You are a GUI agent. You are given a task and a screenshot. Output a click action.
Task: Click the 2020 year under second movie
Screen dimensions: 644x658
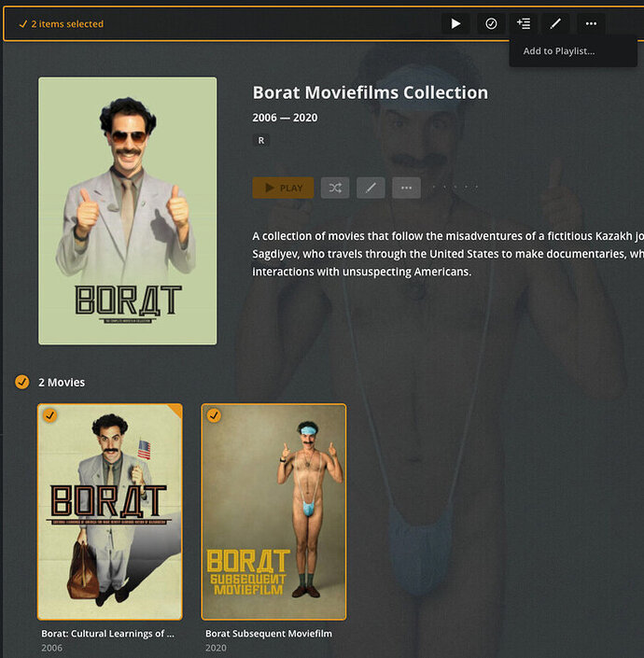216,648
